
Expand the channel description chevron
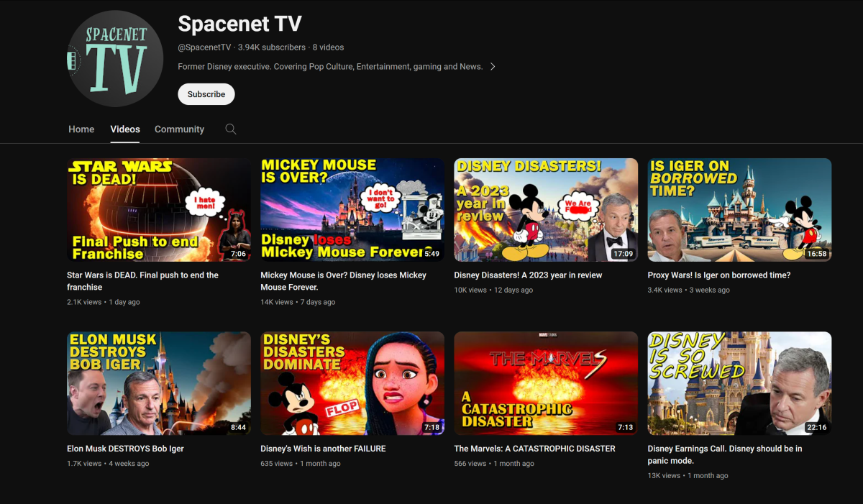(x=493, y=67)
